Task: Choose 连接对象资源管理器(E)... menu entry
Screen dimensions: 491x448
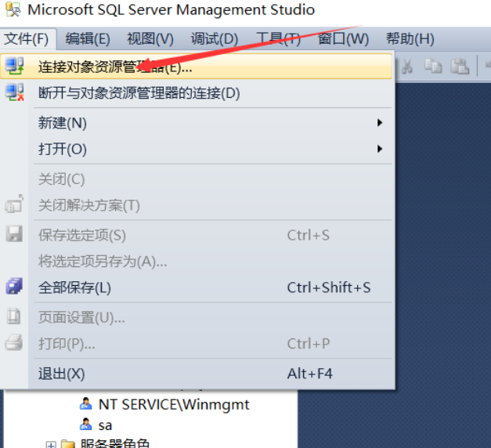Action: [196, 66]
